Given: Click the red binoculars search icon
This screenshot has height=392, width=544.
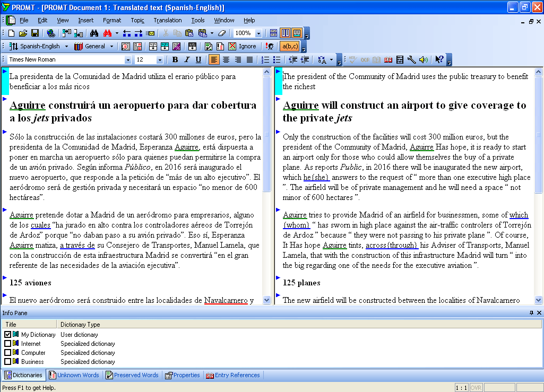Looking at the screenshot, I should [107, 33].
